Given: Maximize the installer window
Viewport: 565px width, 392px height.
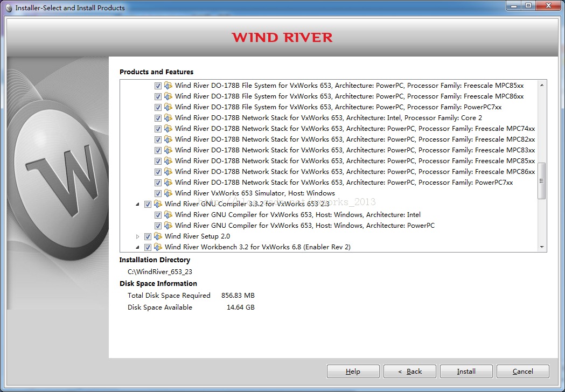Looking at the screenshot, I should pyautogui.click(x=528, y=6).
